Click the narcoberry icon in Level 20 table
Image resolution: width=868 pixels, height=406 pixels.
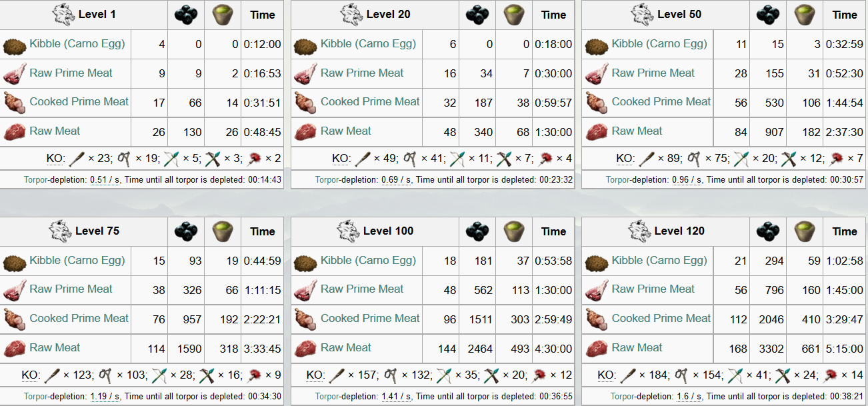point(477,15)
